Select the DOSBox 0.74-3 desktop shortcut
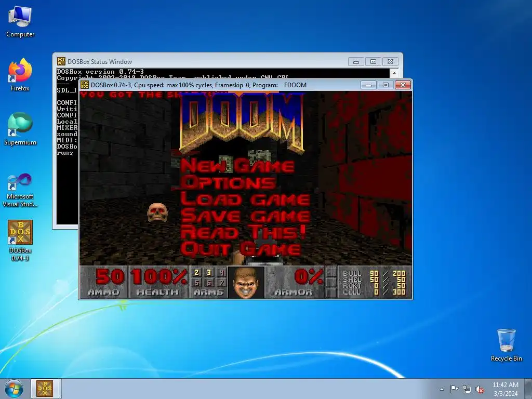The height and width of the screenshot is (399, 532). [20, 241]
